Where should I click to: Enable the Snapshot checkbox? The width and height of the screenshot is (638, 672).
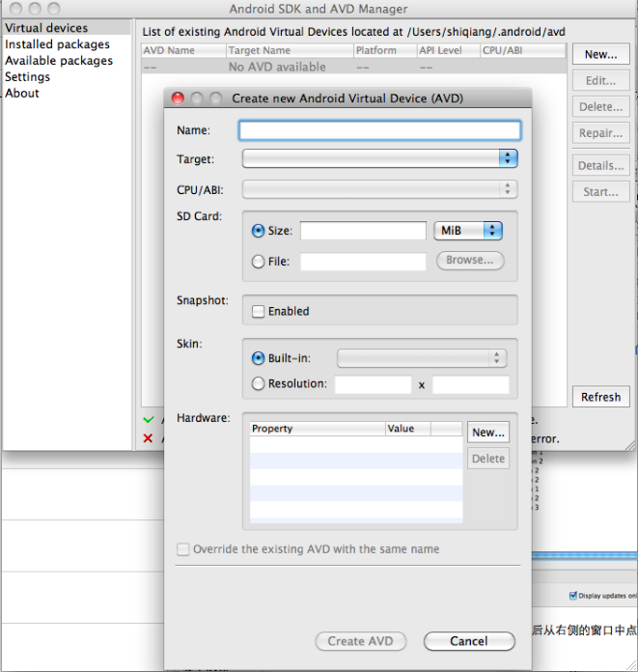[258, 311]
